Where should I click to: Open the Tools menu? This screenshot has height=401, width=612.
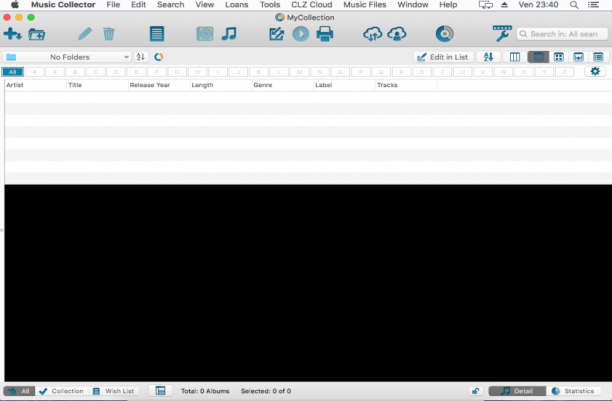coord(270,5)
